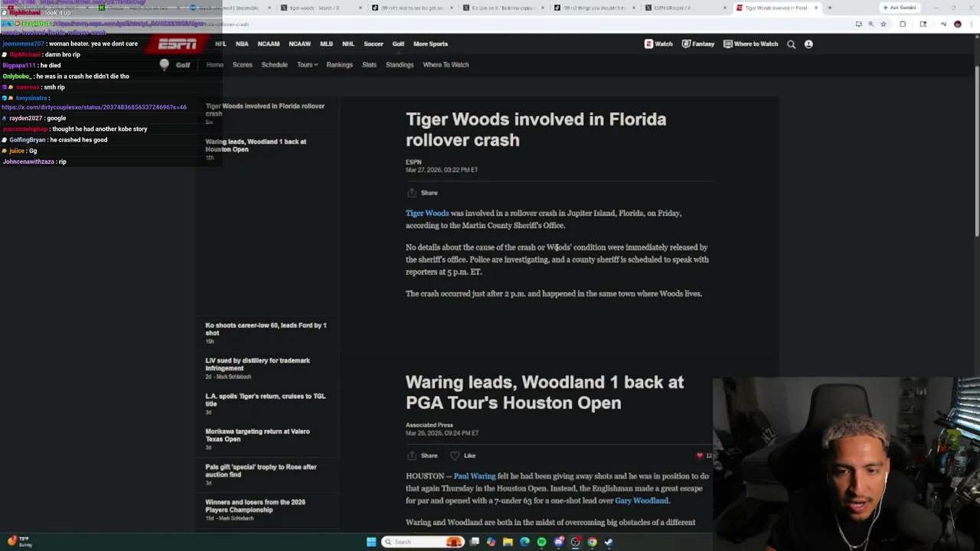Share the Waring Houston Open article

(x=423, y=455)
